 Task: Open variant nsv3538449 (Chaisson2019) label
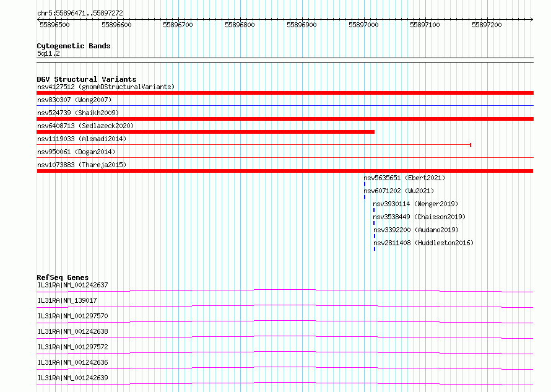419,217
